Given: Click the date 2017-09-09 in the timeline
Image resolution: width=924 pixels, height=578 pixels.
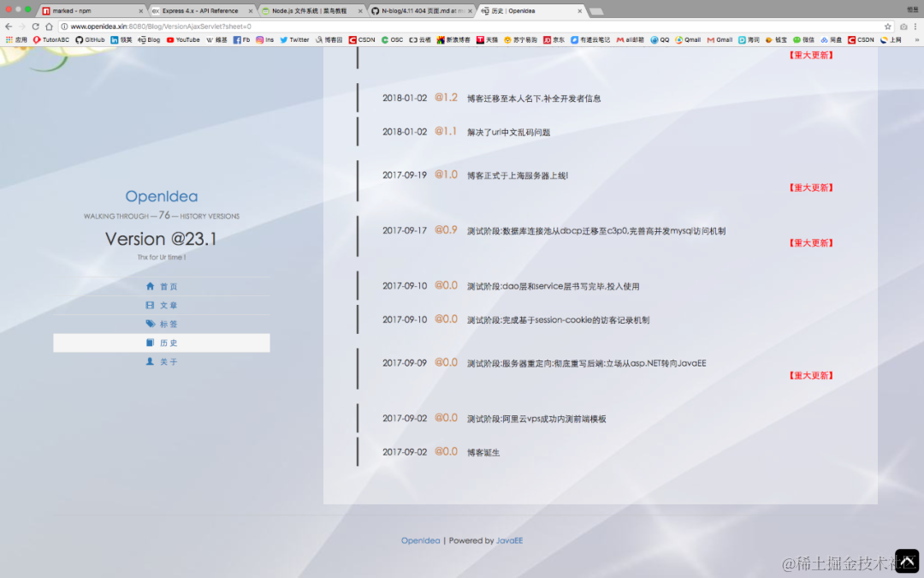Looking at the screenshot, I should [x=404, y=363].
